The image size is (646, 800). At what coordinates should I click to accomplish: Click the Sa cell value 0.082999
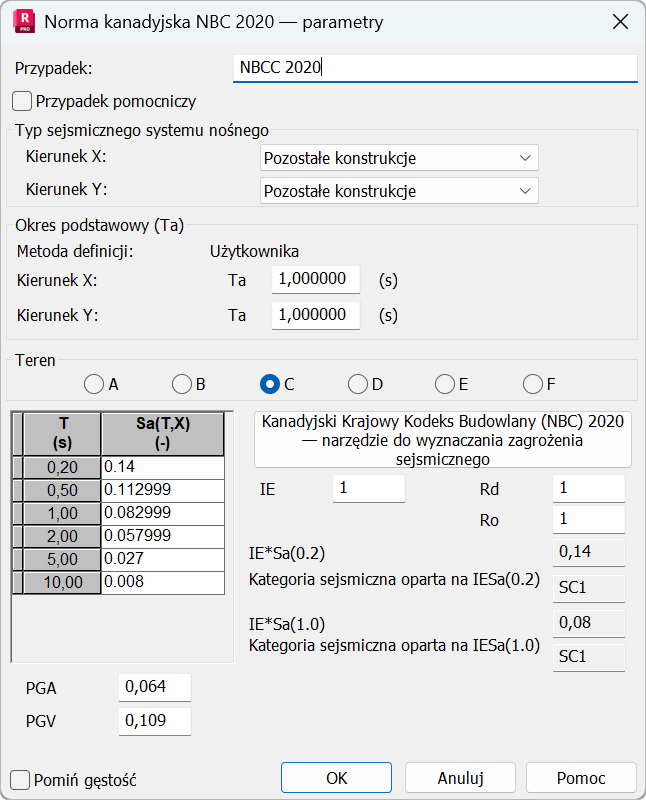click(x=163, y=513)
